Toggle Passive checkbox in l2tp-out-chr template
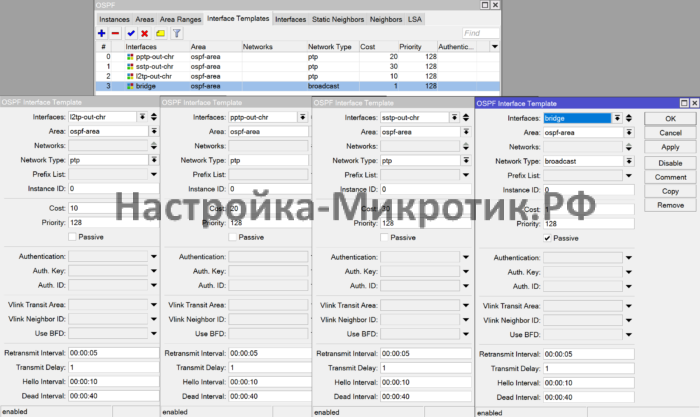Image resolution: width=700 pixels, height=417 pixels. coord(72,237)
